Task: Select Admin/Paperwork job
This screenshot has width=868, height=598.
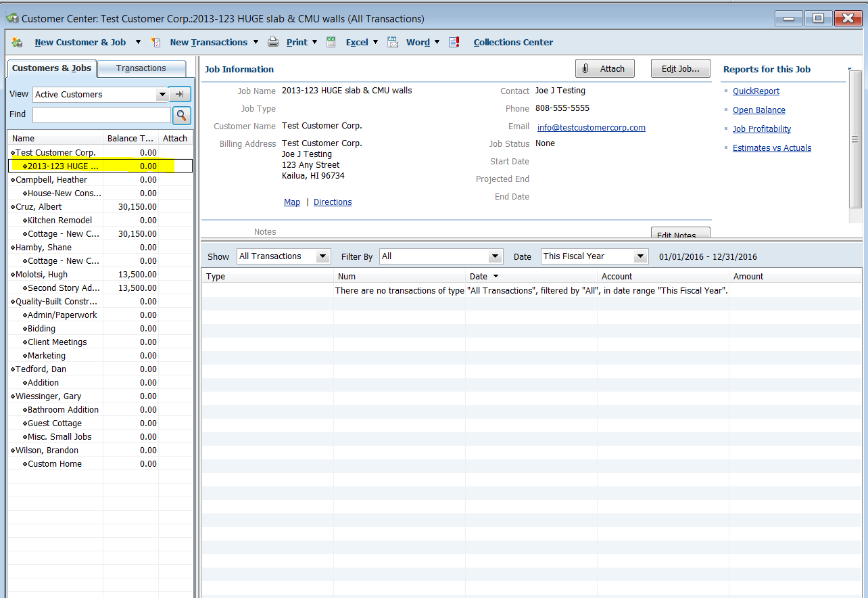Action: click(x=62, y=315)
